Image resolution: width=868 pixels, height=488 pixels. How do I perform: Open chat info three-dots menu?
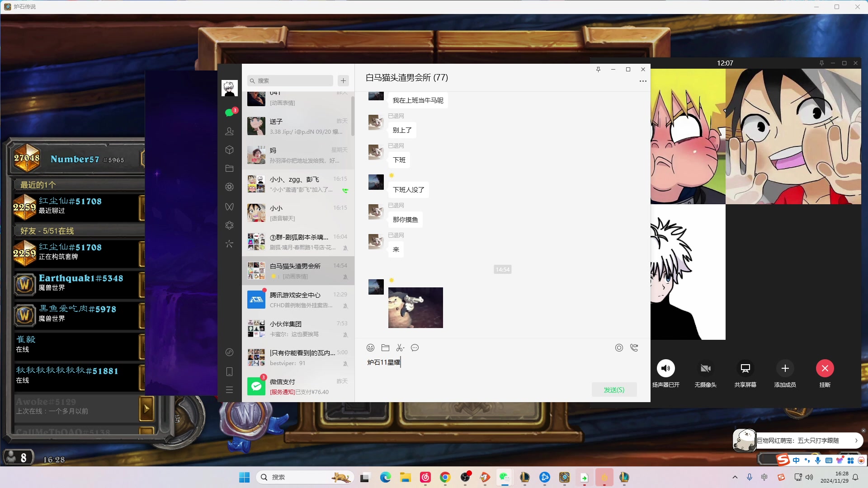pos(643,81)
